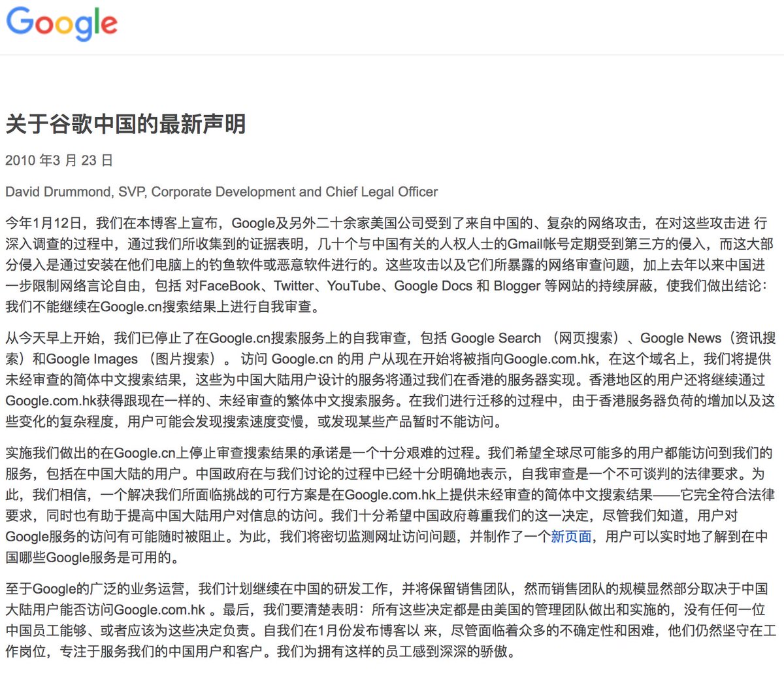Screen dimensions: 784x674
Task: Click paragraph starting 从今天早上开始
Action: [390, 379]
